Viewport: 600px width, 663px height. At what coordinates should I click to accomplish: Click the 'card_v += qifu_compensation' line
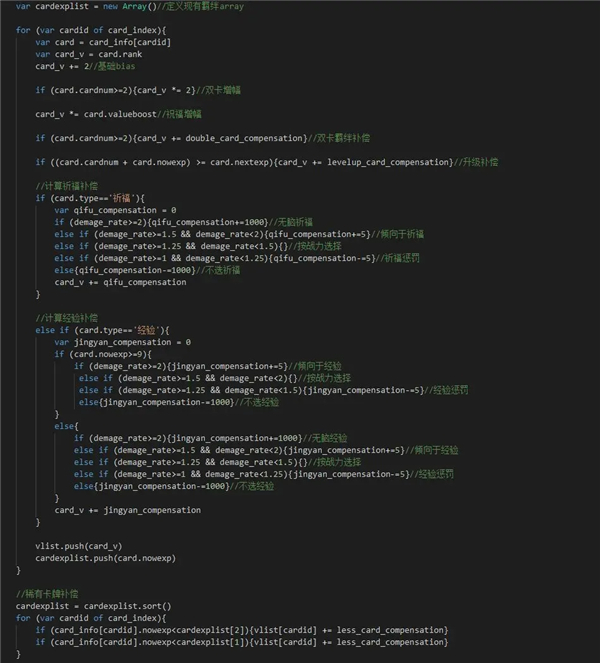120,282
